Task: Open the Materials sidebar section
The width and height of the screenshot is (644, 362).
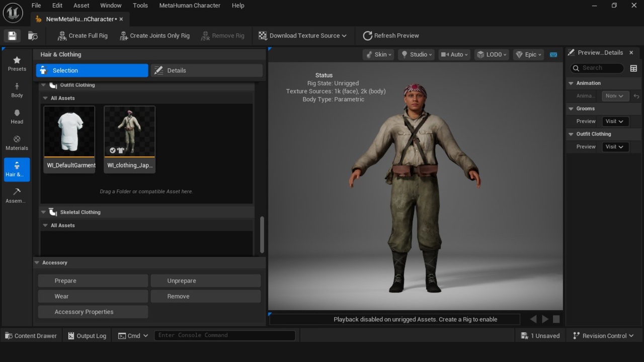Action: 17,143
